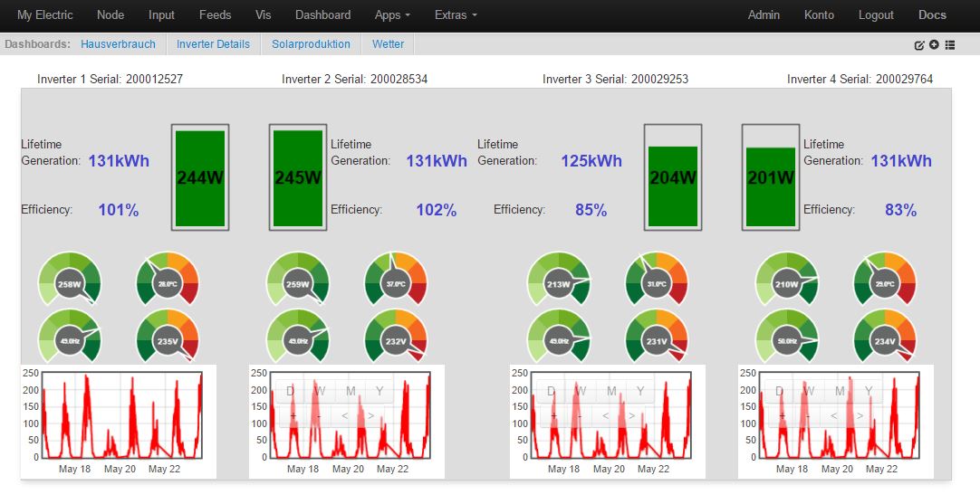The image size is (980, 495).
Task: Click the edit dashboard pencil icon
Action: click(919, 44)
